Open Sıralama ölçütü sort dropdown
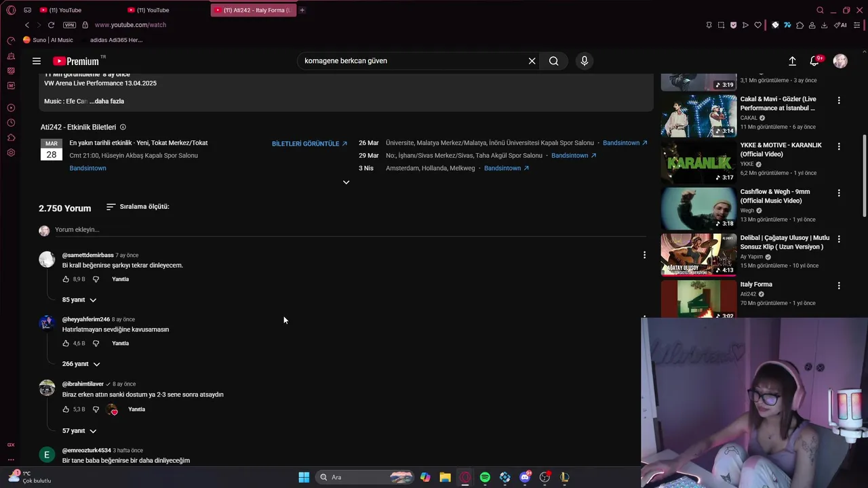This screenshot has width=868, height=488. point(138,207)
